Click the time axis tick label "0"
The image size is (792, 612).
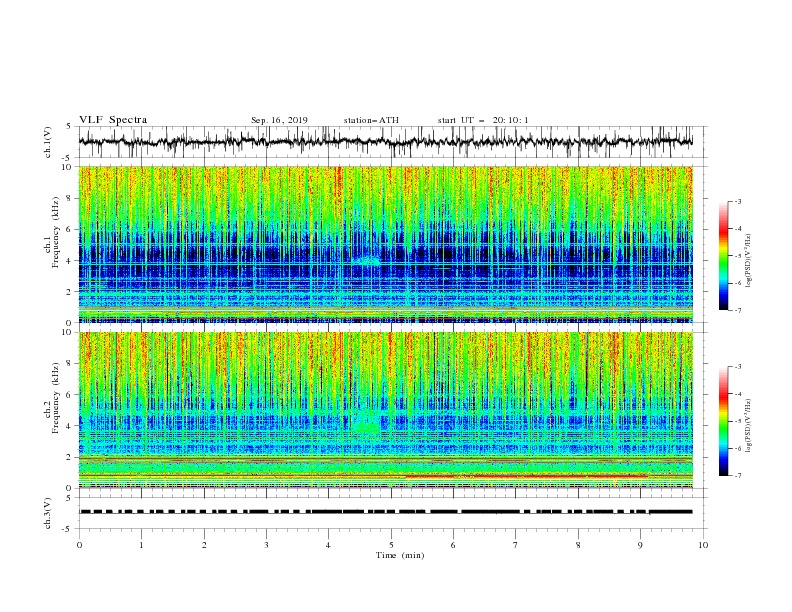pyautogui.click(x=79, y=545)
